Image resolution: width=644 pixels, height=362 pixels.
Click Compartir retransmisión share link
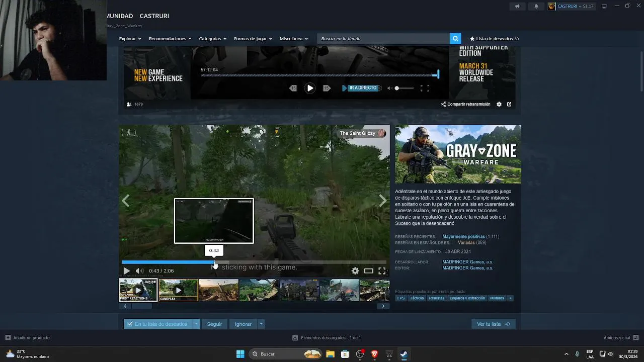tap(465, 104)
